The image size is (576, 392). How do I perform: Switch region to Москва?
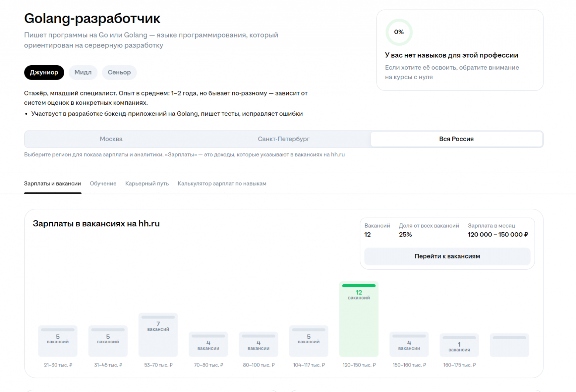point(111,139)
